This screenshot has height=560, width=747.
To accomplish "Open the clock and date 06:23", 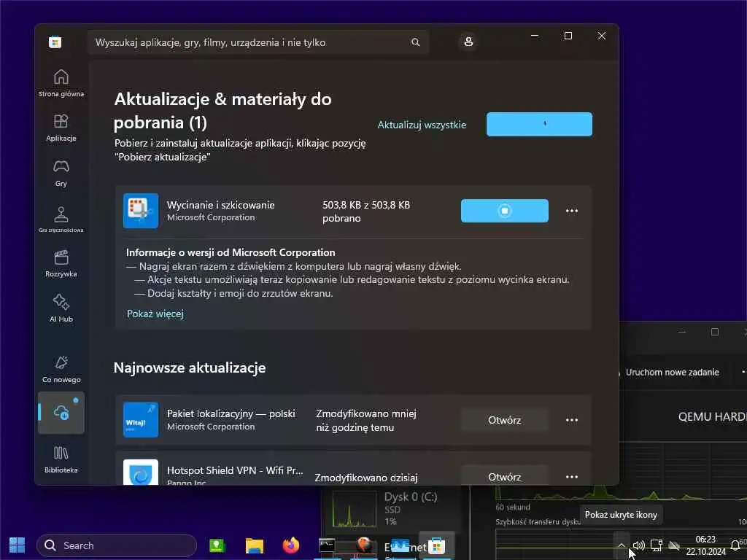I will coord(705,545).
